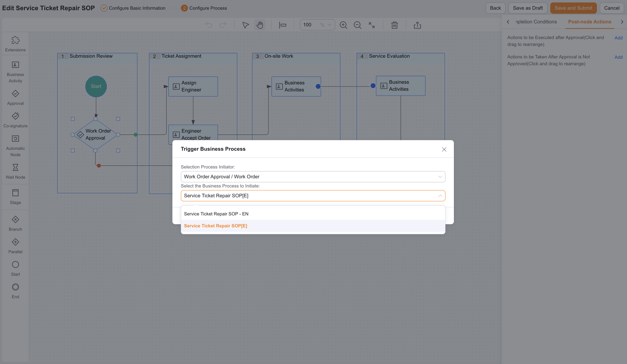Open the zoom percentage dropdown
Screen dimensions: 627x364
click(317, 25)
